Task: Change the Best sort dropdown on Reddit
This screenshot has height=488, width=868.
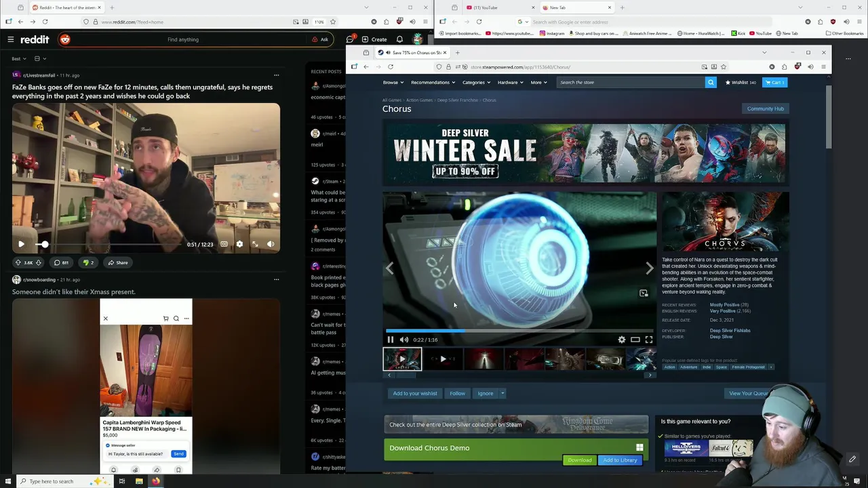Action: click(x=19, y=58)
